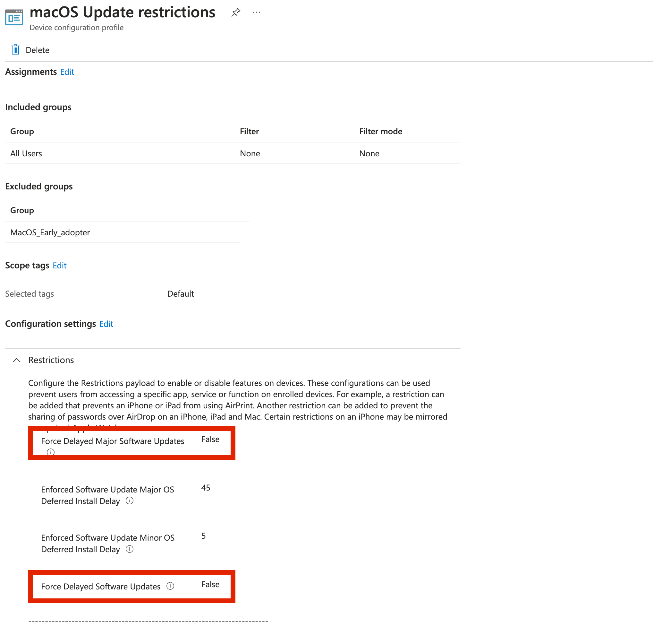Edit the Assignments section
The width and height of the screenshot is (653, 644).
pos(67,72)
